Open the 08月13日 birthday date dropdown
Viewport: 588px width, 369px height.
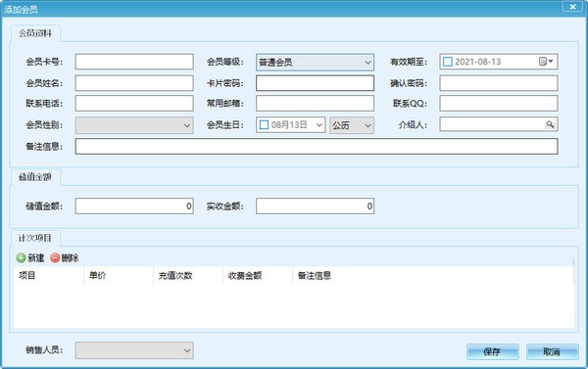click(x=319, y=125)
